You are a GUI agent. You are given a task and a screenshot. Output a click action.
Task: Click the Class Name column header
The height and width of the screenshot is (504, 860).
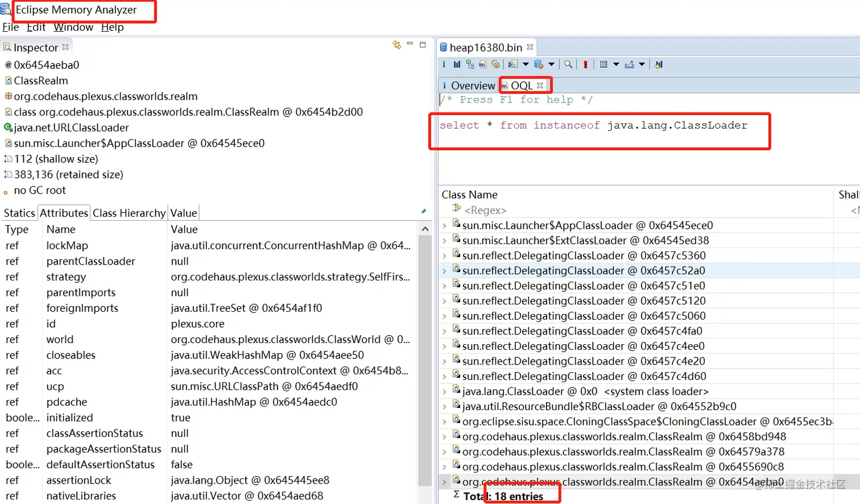[x=636, y=195]
